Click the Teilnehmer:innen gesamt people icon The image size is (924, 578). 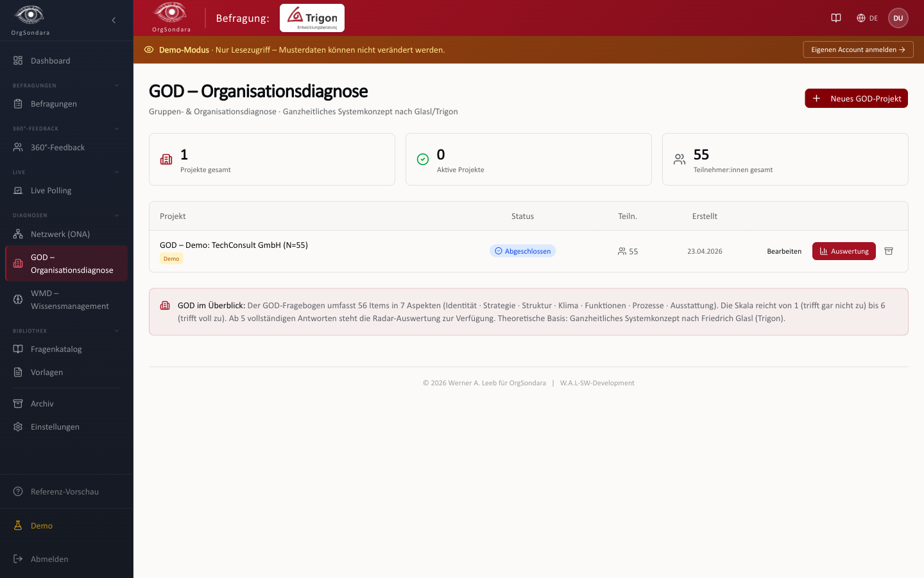click(x=680, y=159)
